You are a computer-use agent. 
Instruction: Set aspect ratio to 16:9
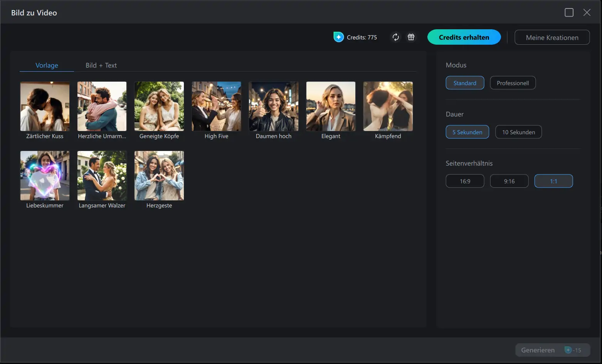(465, 181)
